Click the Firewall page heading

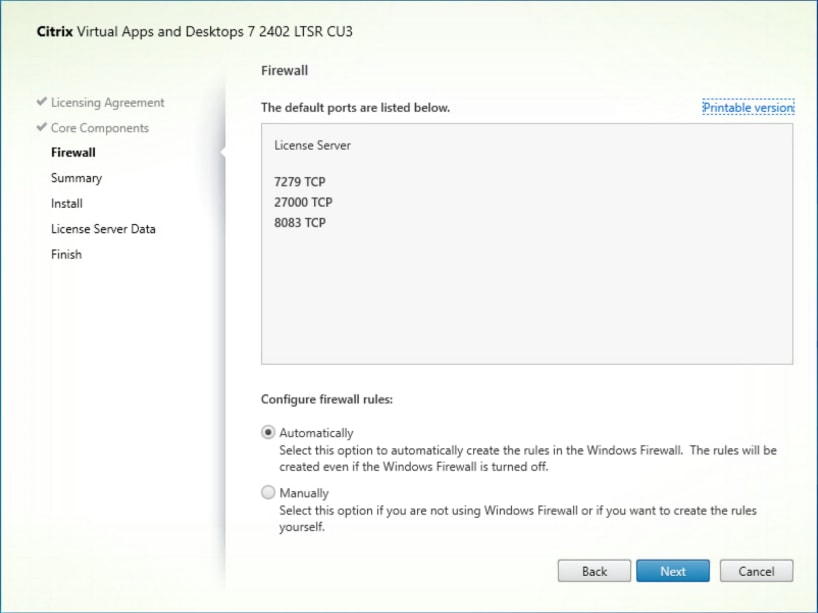point(284,70)
